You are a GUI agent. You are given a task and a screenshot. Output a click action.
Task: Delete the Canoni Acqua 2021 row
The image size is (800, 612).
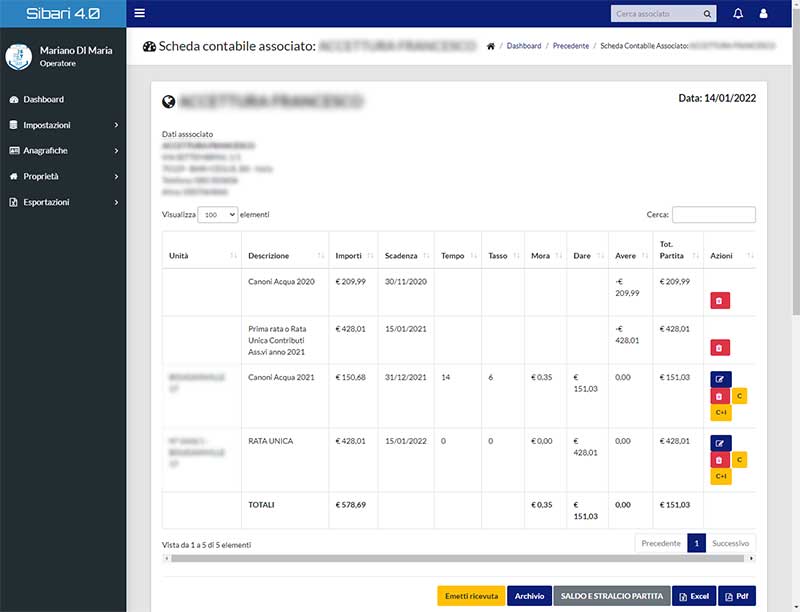[x=720, y=396]
